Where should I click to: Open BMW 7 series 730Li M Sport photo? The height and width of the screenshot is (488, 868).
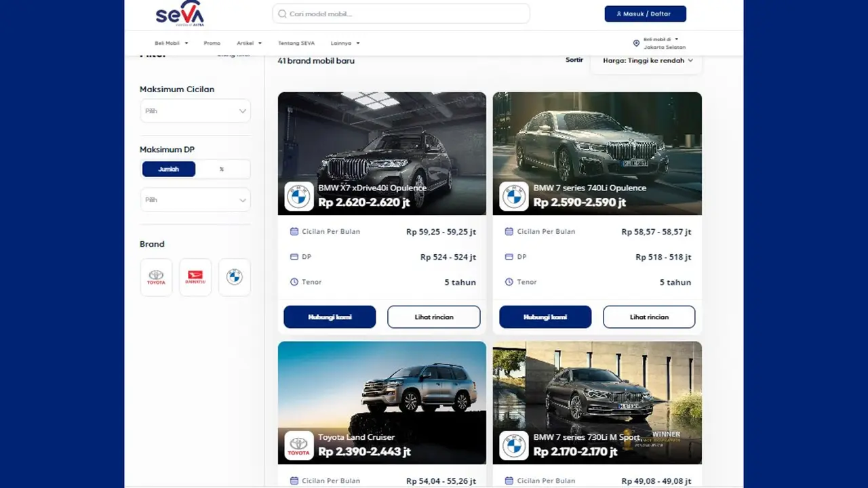pyautogui.click(x=597, y=403)
